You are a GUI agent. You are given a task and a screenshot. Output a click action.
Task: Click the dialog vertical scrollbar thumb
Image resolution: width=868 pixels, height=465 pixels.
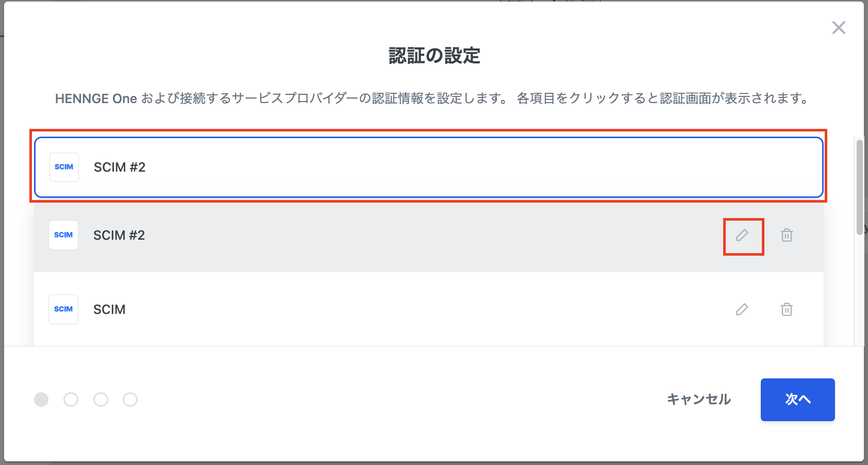pos(859,187)
